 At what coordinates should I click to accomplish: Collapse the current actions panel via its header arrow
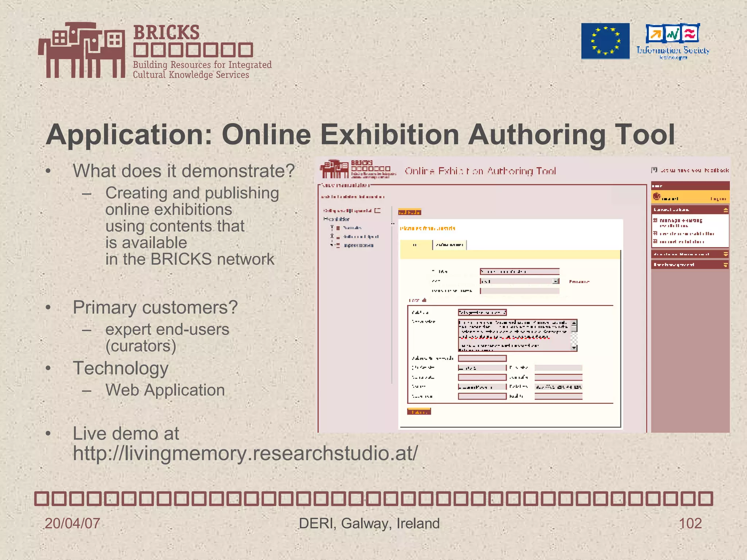pos(725,210)
